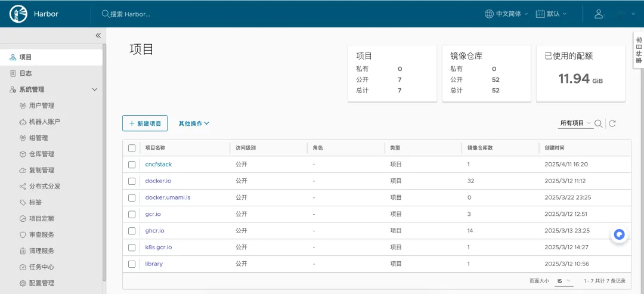Collapse the 系统管理 section
Image resolution: width=644 pixels, height=294 pixels.
coord(94,89)
